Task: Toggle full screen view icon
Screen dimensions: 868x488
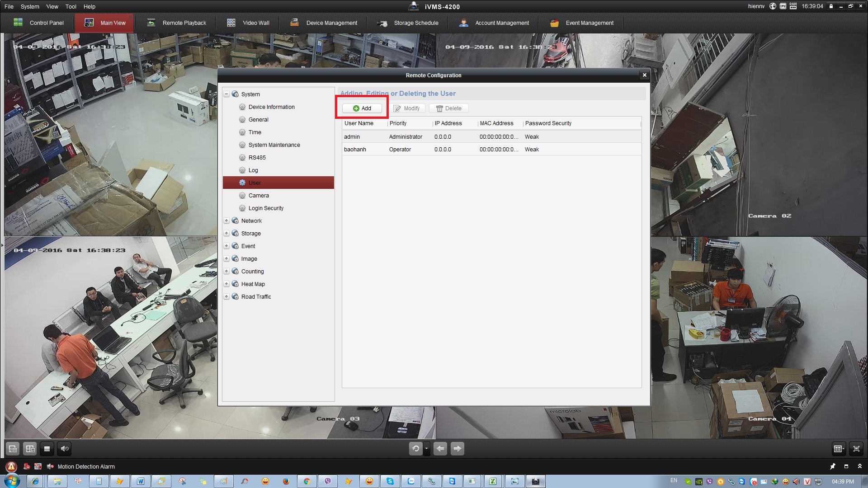Action: [x=856, y=449]
